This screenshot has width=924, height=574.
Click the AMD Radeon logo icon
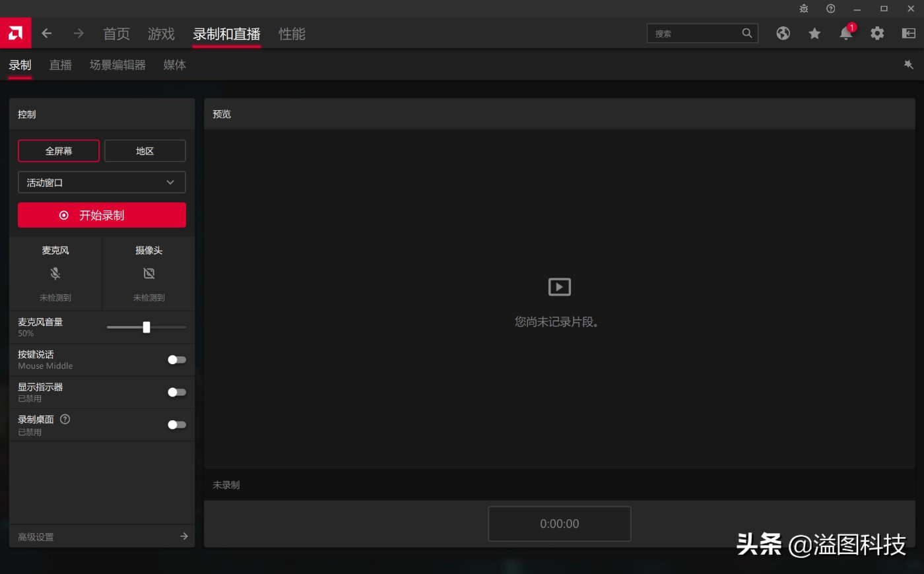[15, 32]
